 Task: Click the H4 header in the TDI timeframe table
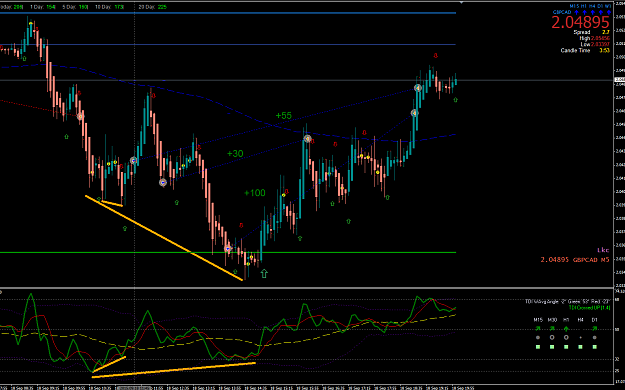click(x=580, y=320)
